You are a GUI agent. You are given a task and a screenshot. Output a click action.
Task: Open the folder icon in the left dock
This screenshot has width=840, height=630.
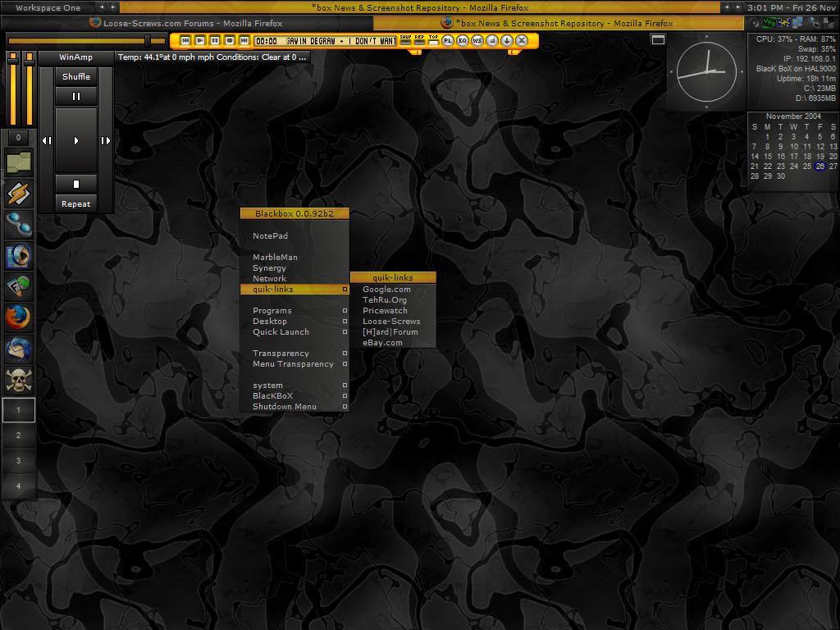(19, 162)
